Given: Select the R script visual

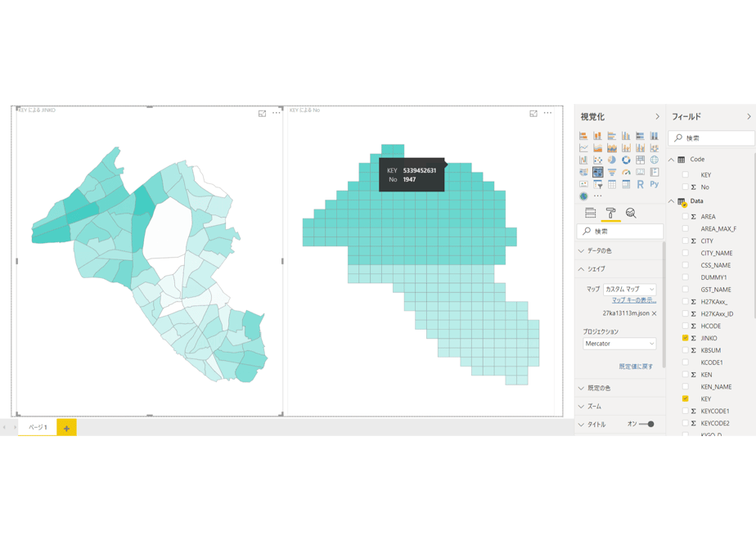Looking at the screenshot, I should tap(641, 184).
